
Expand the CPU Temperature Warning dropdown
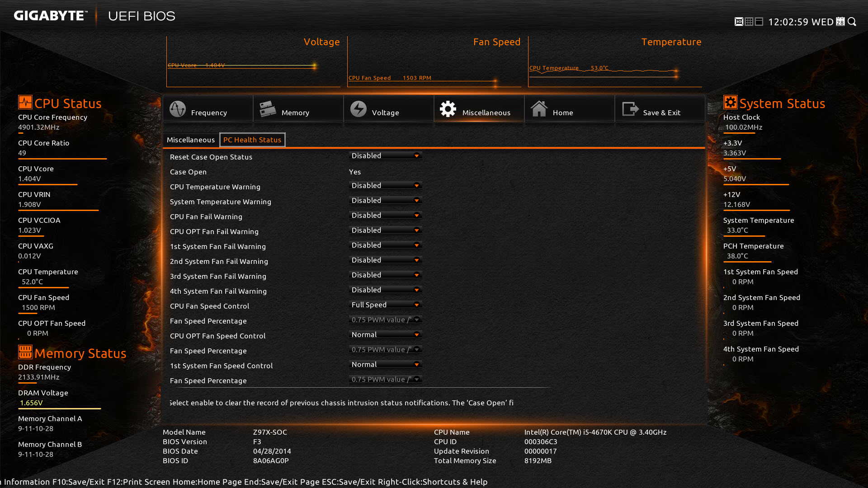point(386,186)
